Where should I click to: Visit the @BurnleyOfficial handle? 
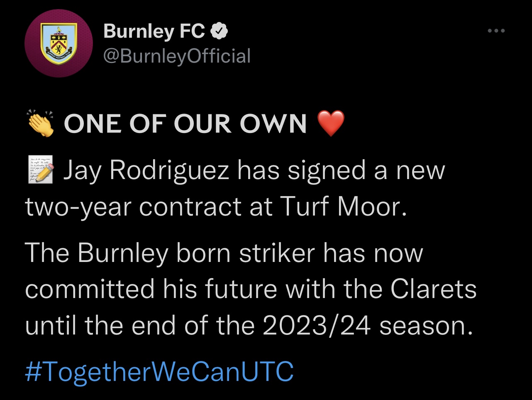[177, 56]
